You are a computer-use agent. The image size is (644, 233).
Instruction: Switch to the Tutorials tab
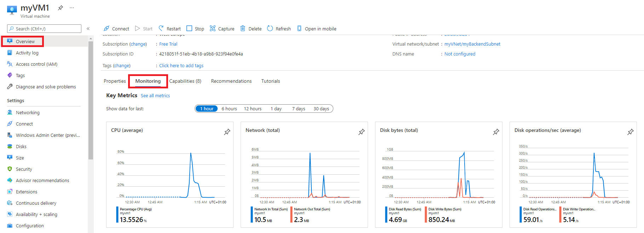point(271,81)
